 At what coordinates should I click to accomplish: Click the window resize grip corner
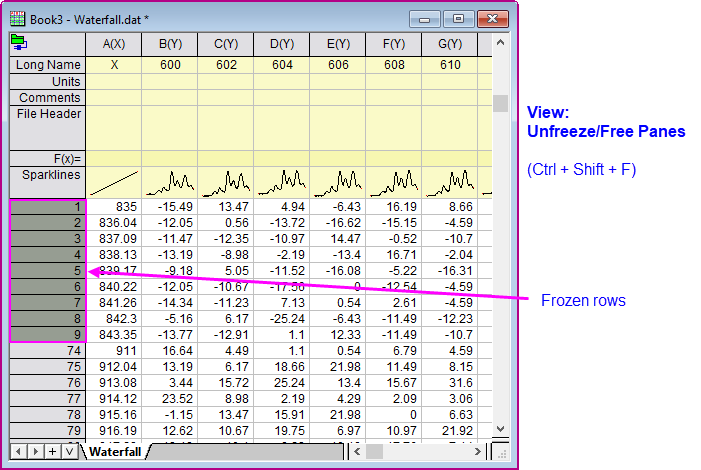(502, 453)
